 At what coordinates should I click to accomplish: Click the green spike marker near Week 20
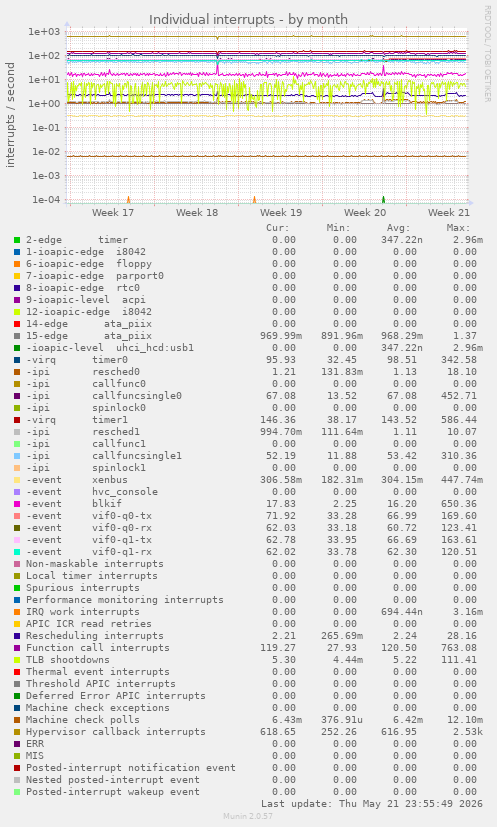pyautogui.click(x=384, y=199)
